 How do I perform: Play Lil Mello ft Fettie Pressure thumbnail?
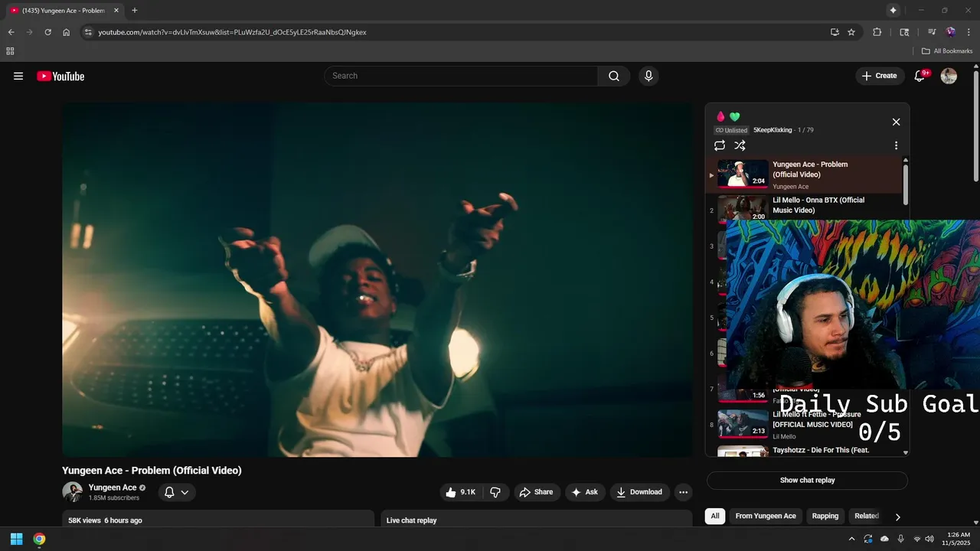pyautogui.click(x=743, y=423)
